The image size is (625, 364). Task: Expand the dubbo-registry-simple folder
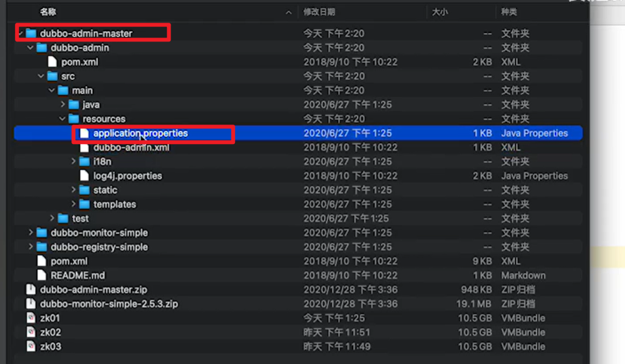pos(31,247)
